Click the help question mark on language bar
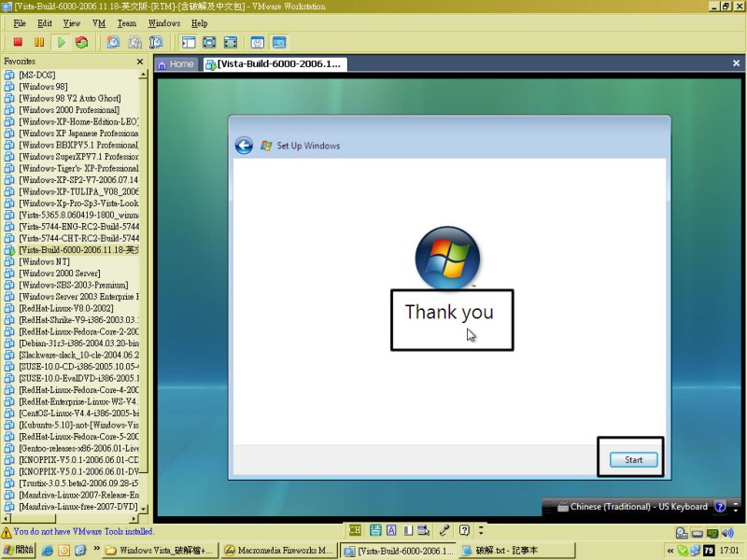747x560 pixels. pyautogui.click(x=720, y=507)
